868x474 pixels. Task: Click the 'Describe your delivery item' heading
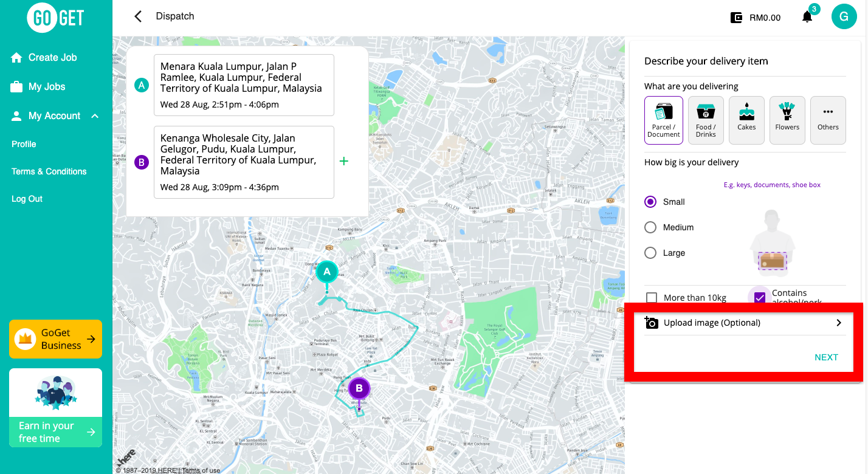706,61
